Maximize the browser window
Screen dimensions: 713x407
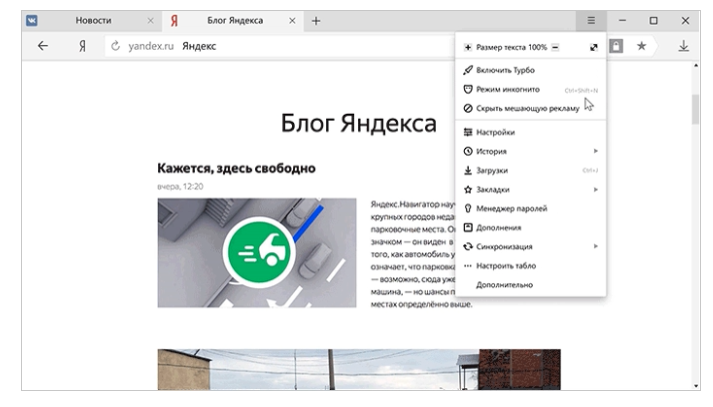[653, 20]
